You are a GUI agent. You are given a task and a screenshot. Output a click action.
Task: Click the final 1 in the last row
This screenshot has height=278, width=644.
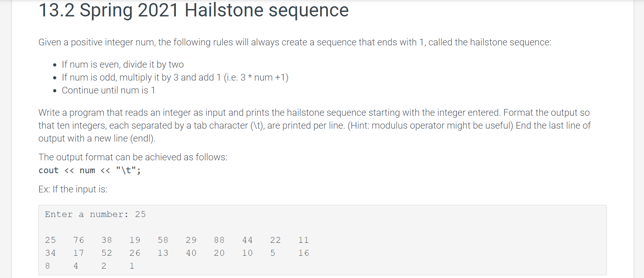(x=132, y=266)
